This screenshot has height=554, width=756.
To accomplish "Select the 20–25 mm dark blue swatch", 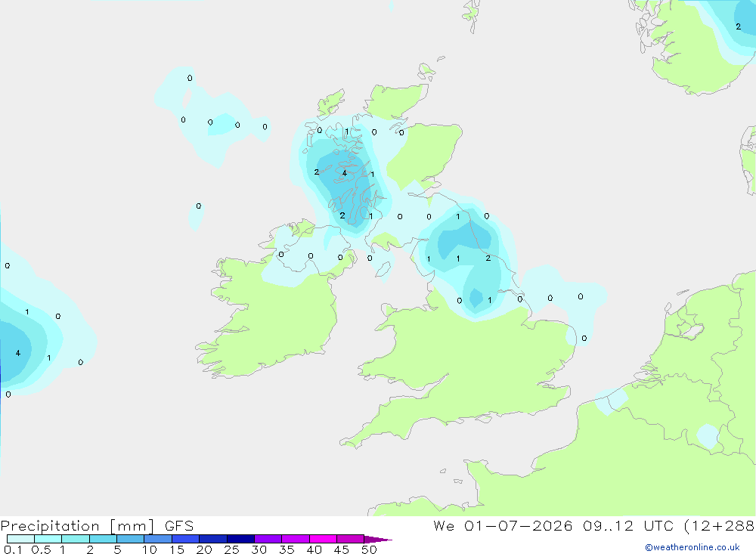I will click(x=213, y=539).
